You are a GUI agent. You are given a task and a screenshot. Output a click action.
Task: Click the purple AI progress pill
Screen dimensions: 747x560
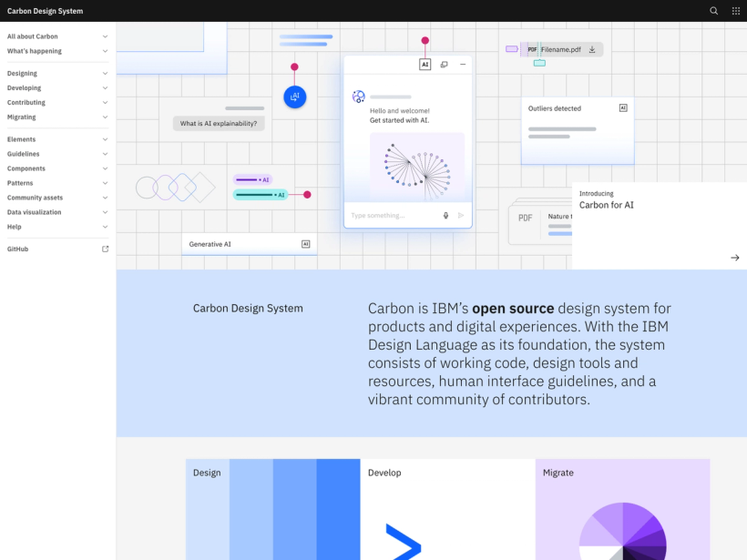252,180
